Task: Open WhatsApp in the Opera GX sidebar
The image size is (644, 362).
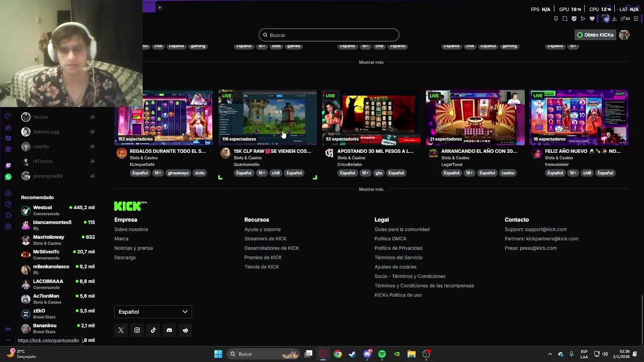Action: coord(8,177)
